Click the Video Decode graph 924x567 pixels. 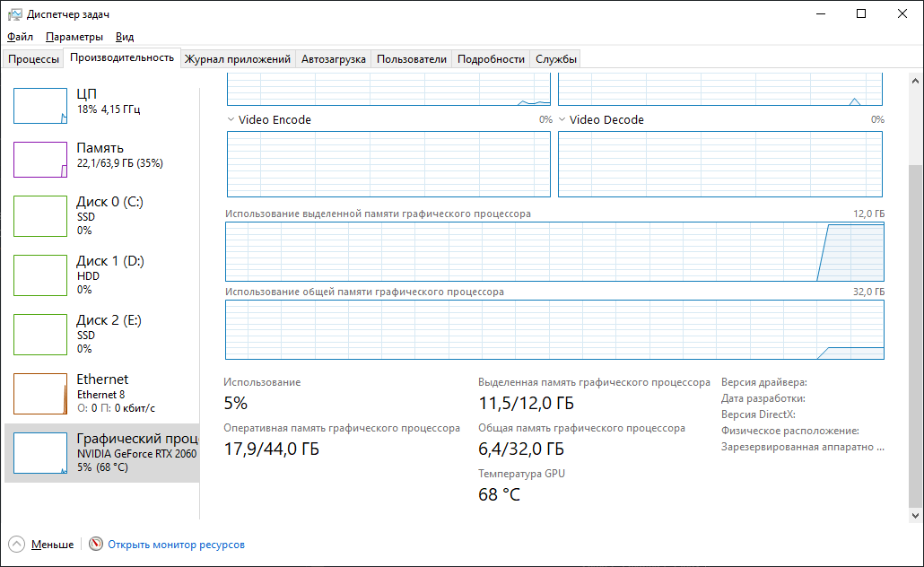(720, 164)
